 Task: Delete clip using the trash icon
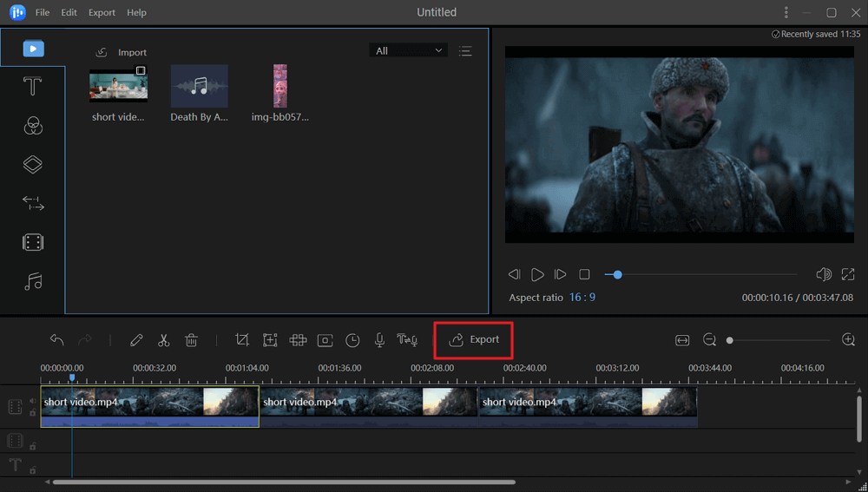click(191, 340)
